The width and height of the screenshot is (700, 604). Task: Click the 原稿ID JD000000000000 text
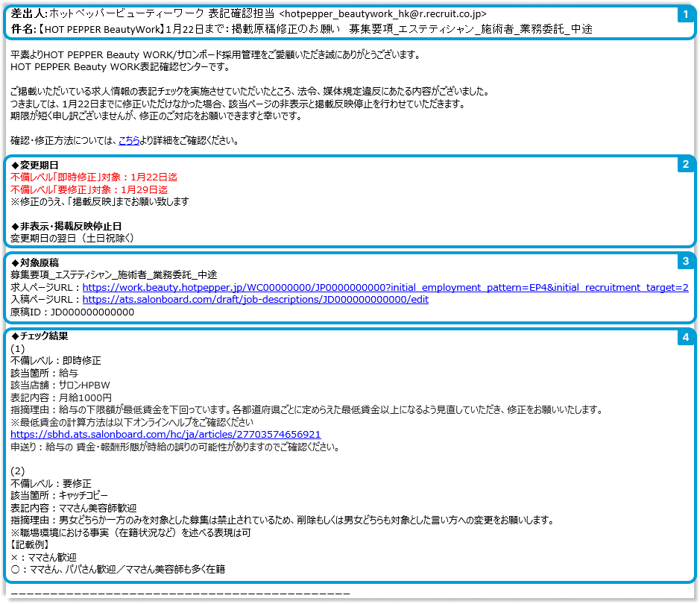pyautogui.click(x=72, y=312)
